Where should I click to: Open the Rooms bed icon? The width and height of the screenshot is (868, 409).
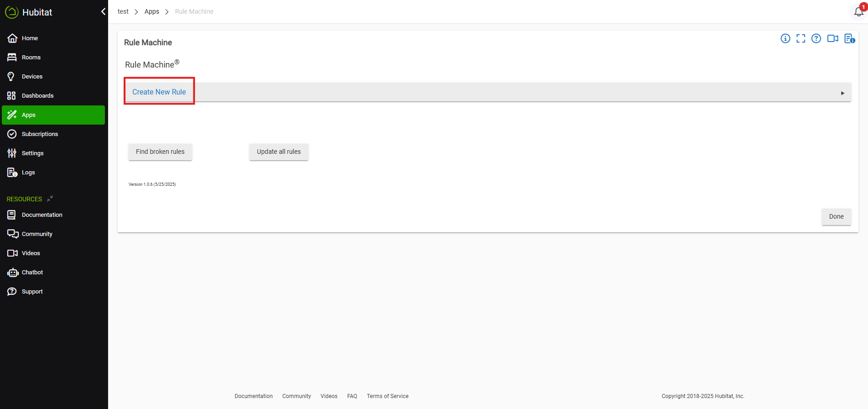[12, 57]
